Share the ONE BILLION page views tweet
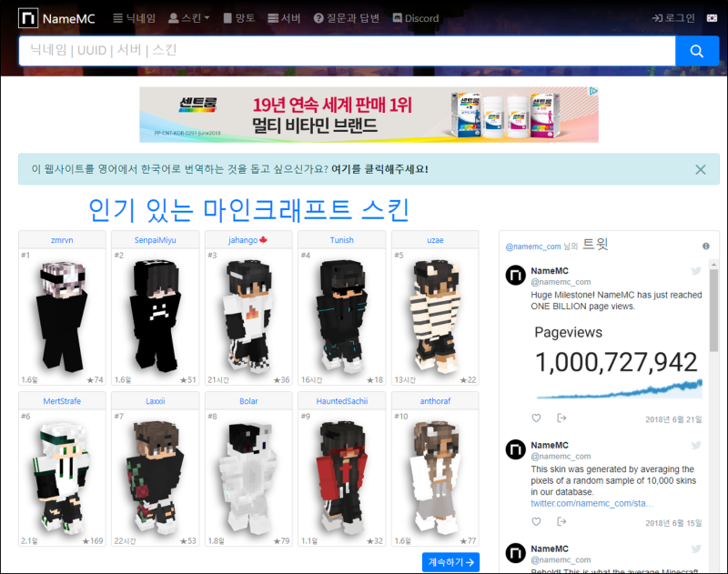This screenshot has width=728, height=574. (x=561, y=418)
